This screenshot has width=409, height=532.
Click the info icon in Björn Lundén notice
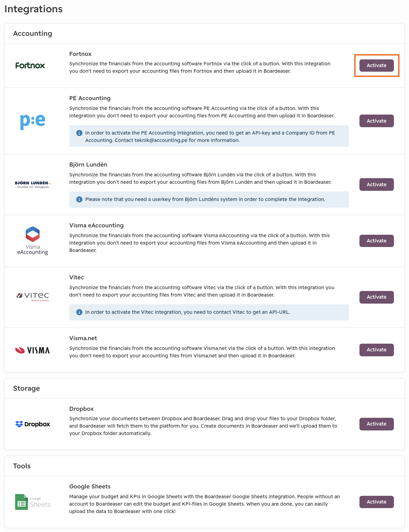pos(79,199)
